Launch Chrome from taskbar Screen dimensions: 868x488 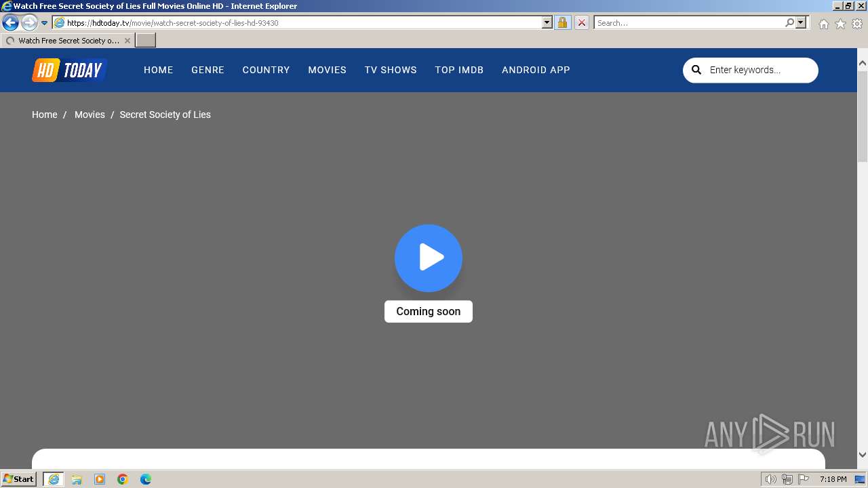(x=123, y=479)
